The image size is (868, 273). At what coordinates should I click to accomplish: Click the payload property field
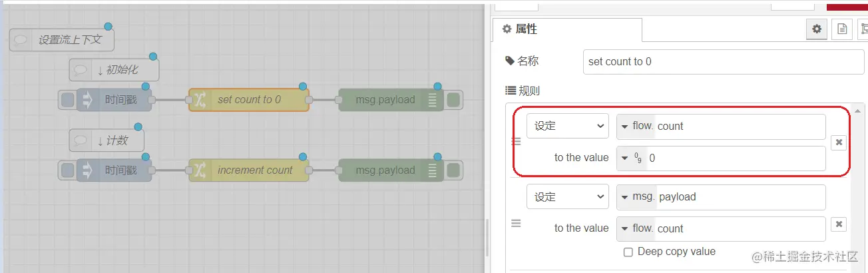tap(741, 197)
